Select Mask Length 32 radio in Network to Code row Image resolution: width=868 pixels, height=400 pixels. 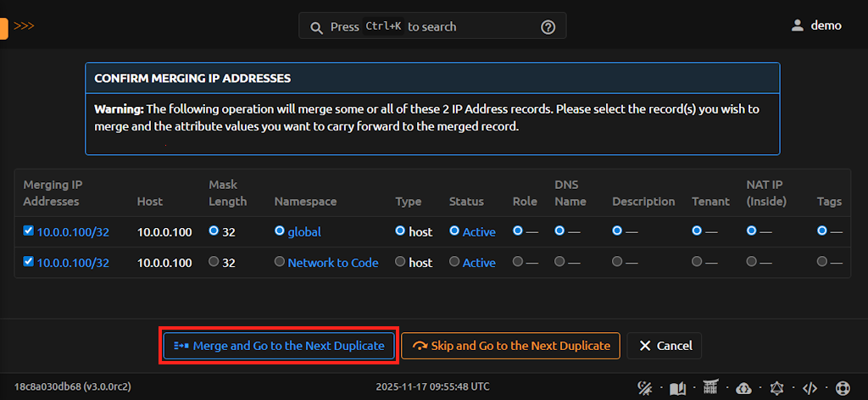click(214, 262)
